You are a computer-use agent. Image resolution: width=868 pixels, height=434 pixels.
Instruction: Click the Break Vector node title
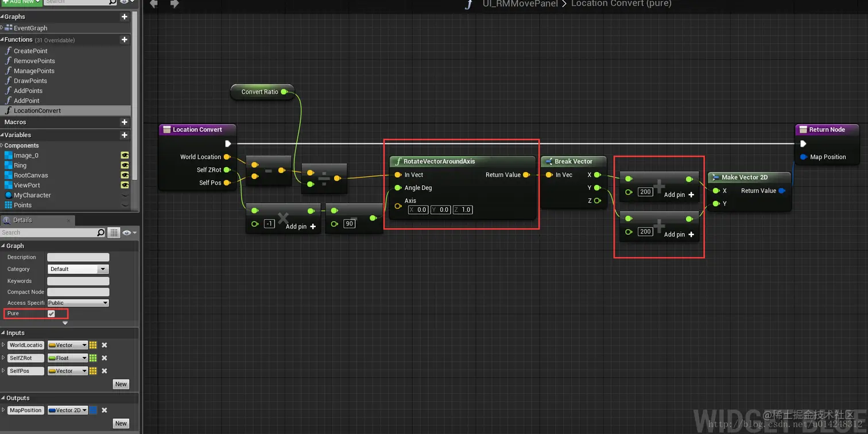pyautogui.click(x=573, y=161)
